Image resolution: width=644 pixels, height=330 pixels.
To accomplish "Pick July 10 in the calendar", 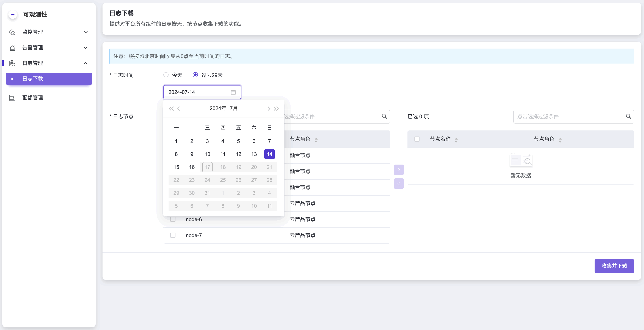I will 207,154.
